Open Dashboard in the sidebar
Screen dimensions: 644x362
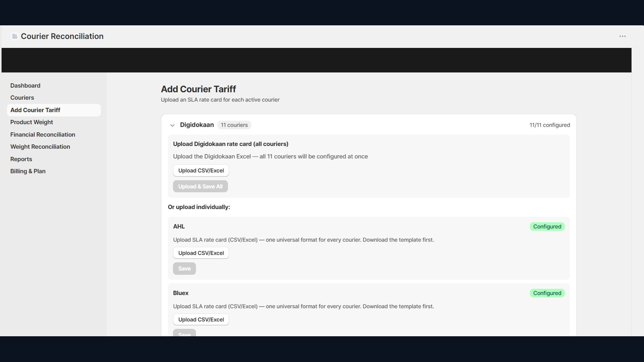coord(25,86)
